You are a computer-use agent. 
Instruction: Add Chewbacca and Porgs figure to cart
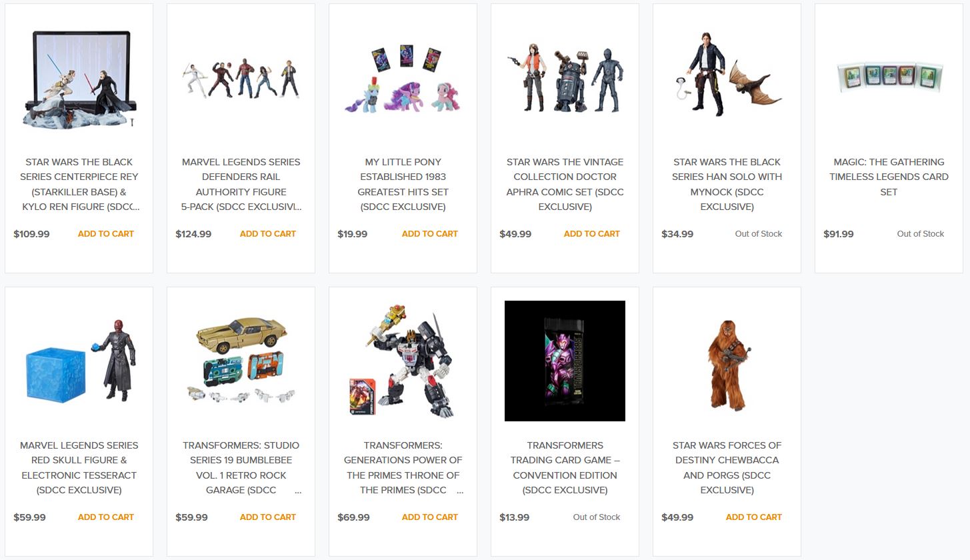click(x=754, y=517)
